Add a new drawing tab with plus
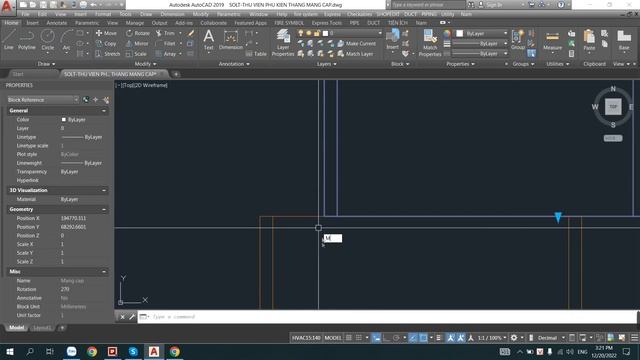 [176, 74]
